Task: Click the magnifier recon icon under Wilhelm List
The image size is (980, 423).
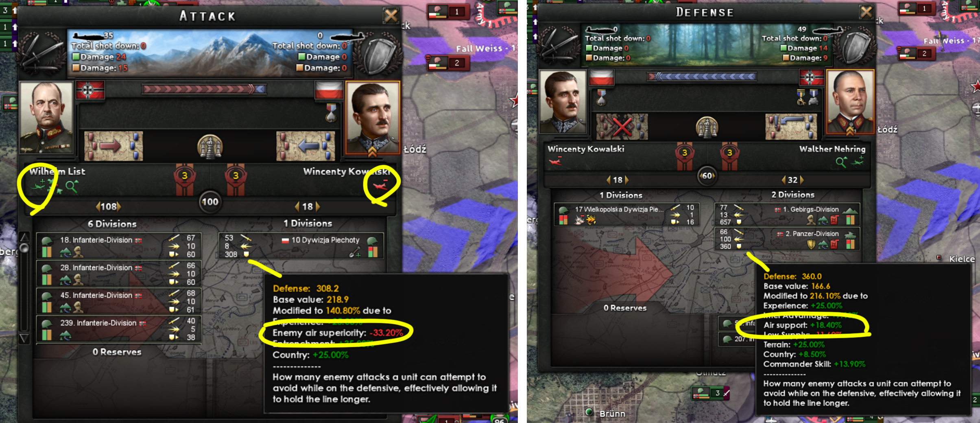Action: pyautogui.click(x=72, y=187)
